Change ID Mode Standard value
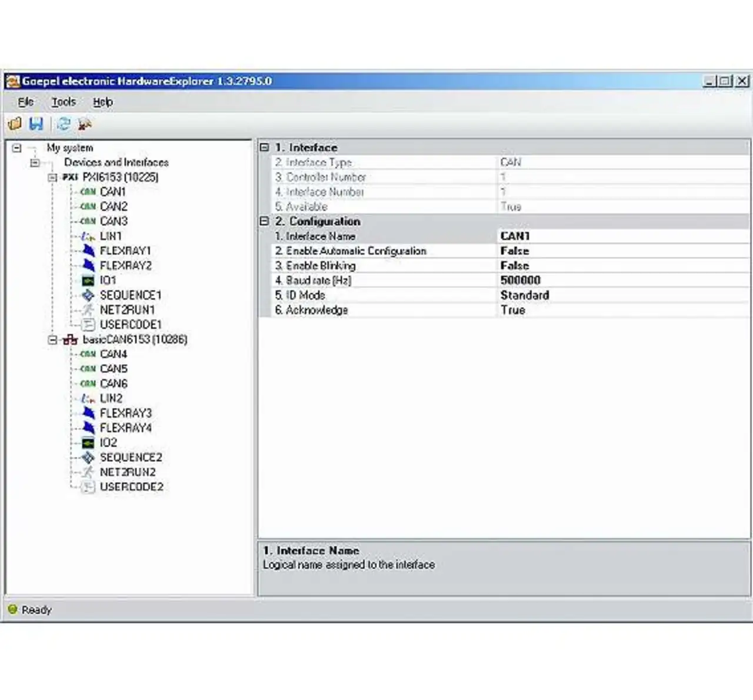This screenshot has width=753, height=700. tap(624, 295)
